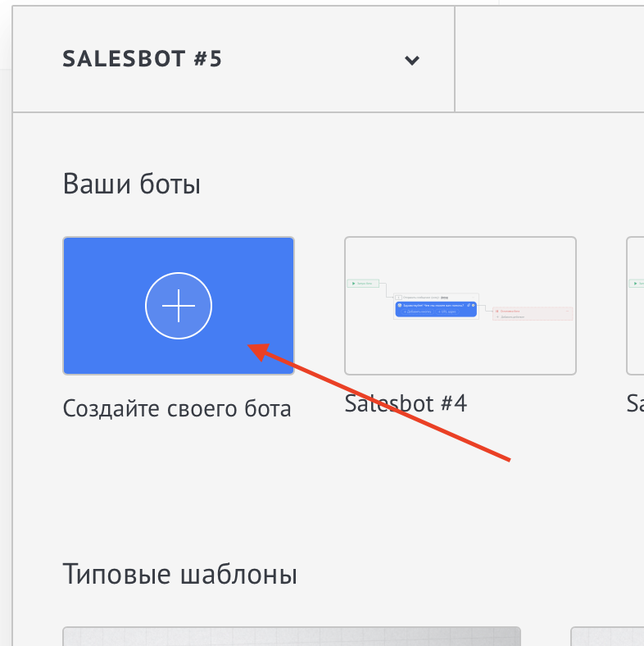This screenshot has width=644, height=646.
Task: Click the green start node in Salesbot #4 preview
Action: tap(362, 284)
